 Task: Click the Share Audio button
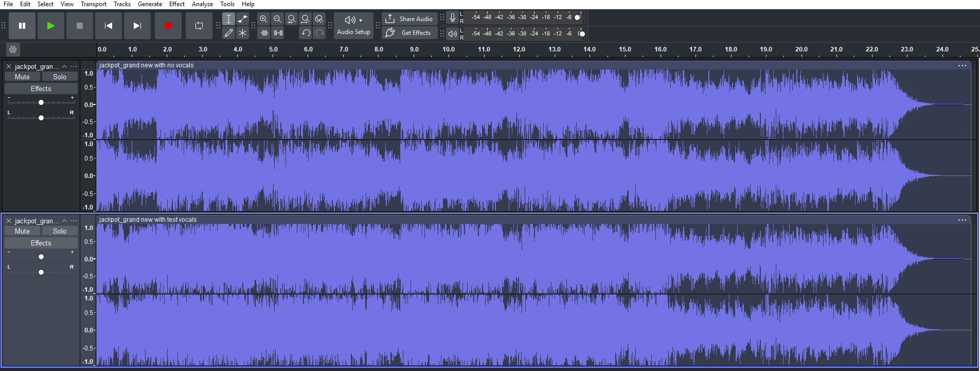coord(409,19)
